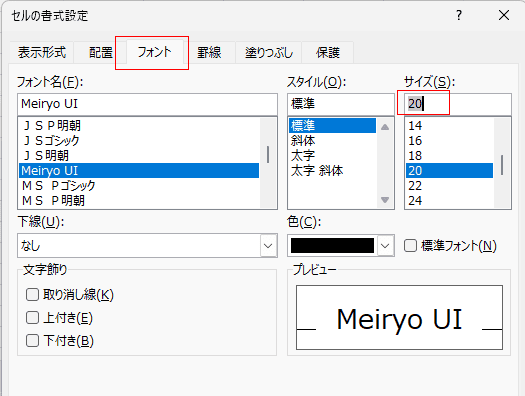This screenshot has height=396, width=525.
Task: Select ＪＳ明朝 in font list
Action: (x=139, y=156)
